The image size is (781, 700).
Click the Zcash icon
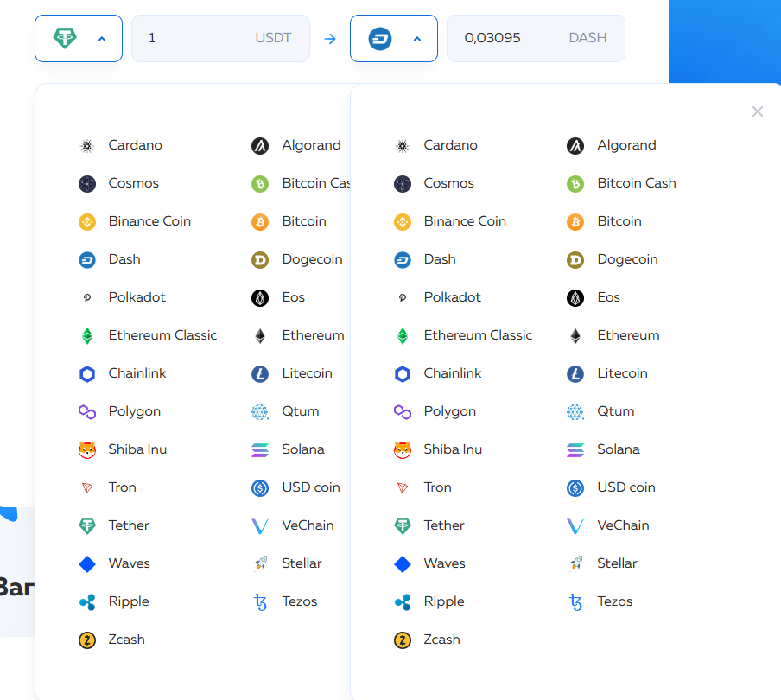[x=86, y=640]
